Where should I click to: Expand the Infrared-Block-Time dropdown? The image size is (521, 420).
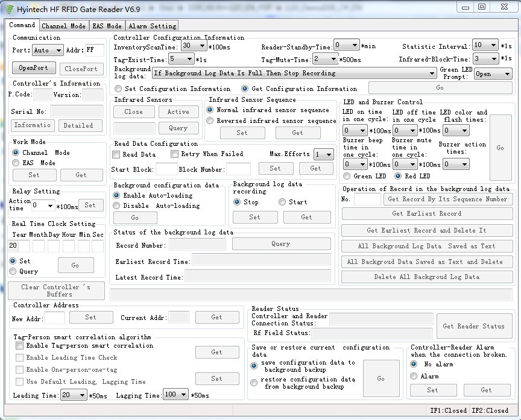(x=485, y=59)
